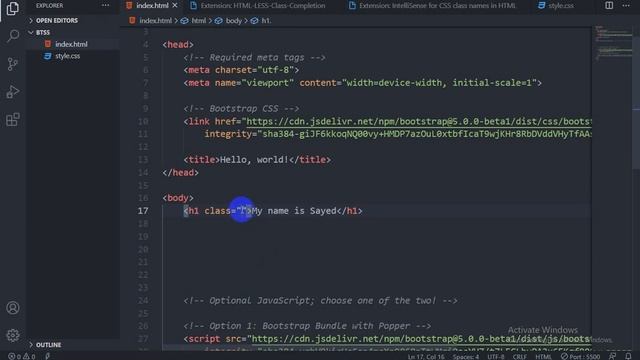Click the closing head tag on line 14
Viewport: 640px width, 360px height.
point(180,173)
